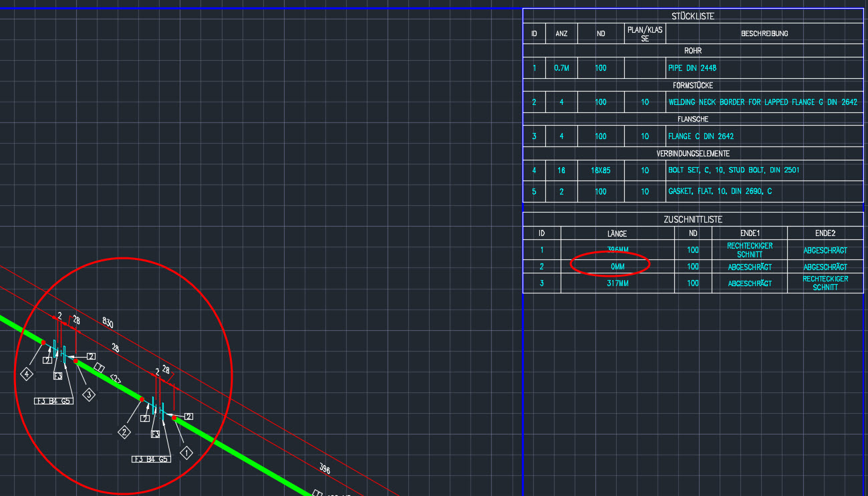Select the 'F3' tag beside balloon 2
The image size is (868, 496).
(155, 435)
